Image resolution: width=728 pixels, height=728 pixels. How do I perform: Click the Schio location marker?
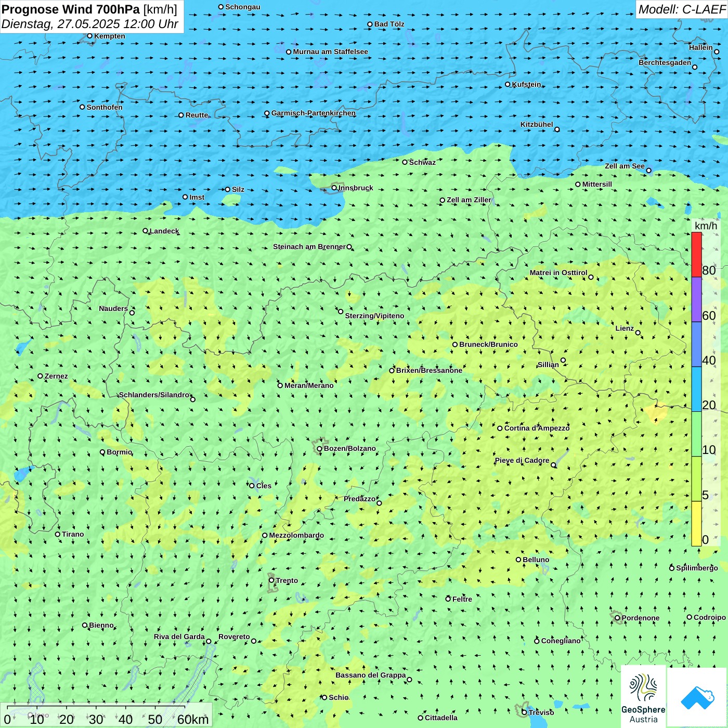point(324,697)
